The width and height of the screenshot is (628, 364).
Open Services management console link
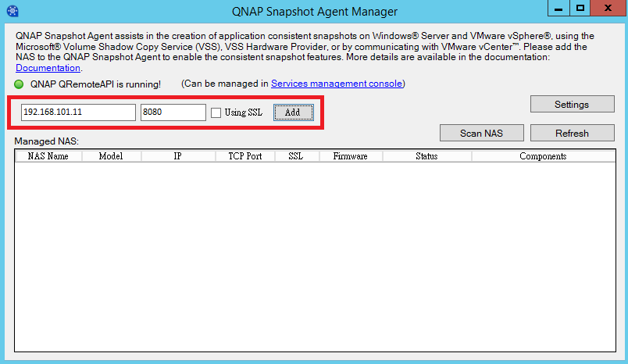(337, 84)
